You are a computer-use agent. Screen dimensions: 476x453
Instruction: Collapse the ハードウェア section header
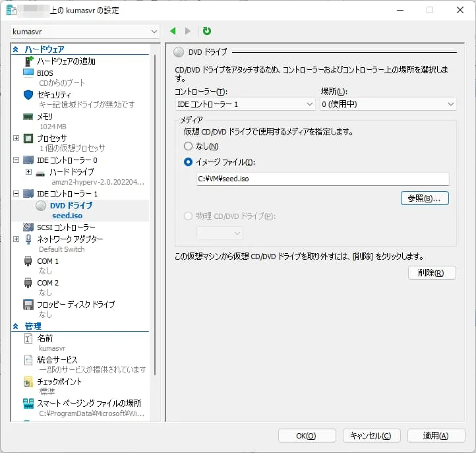[x=15, y=49]
